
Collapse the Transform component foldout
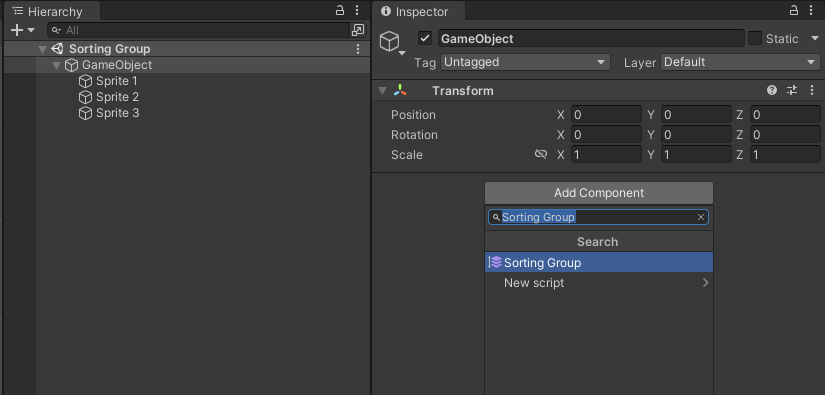click(x=382, y=90)
